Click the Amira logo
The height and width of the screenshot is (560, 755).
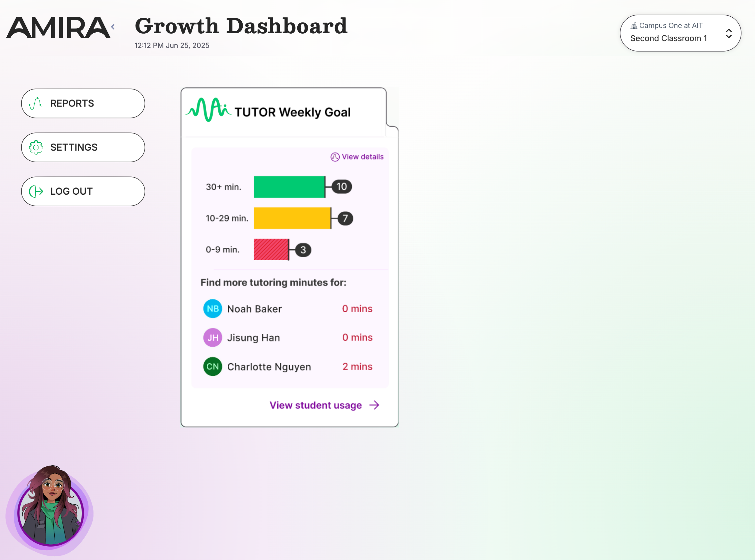pos(58,27)
